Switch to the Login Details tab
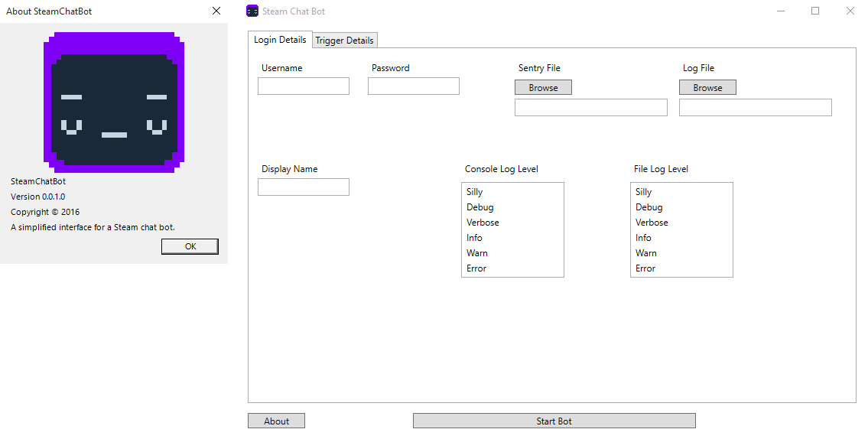 (280, 40)
